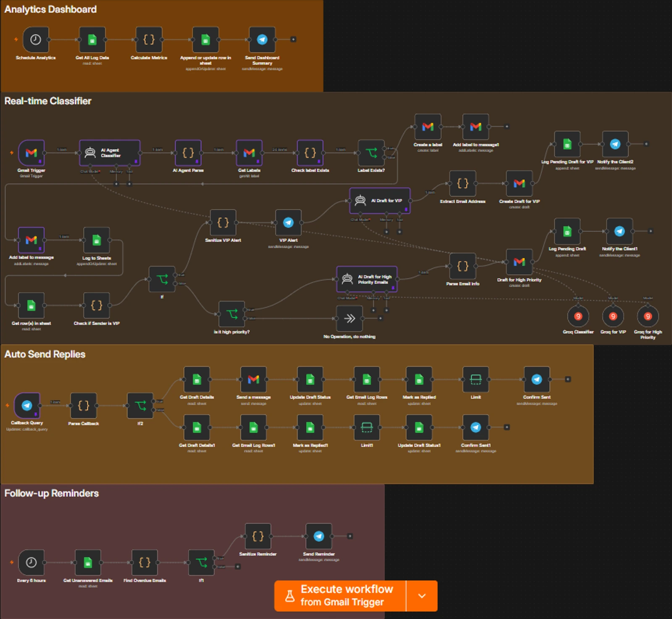This screenshot has width=672, height=619.
Task: Click the Follow-up Reminders section title
Action: [x=52, y=493]
